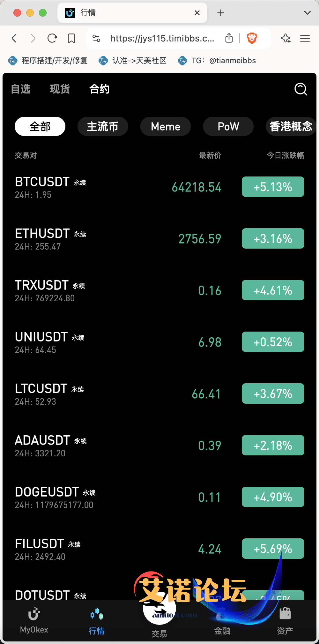Viewport: 319px width, 644px height.
Task: Open the market search magnifier icon
Action: (x=300, y=89)
